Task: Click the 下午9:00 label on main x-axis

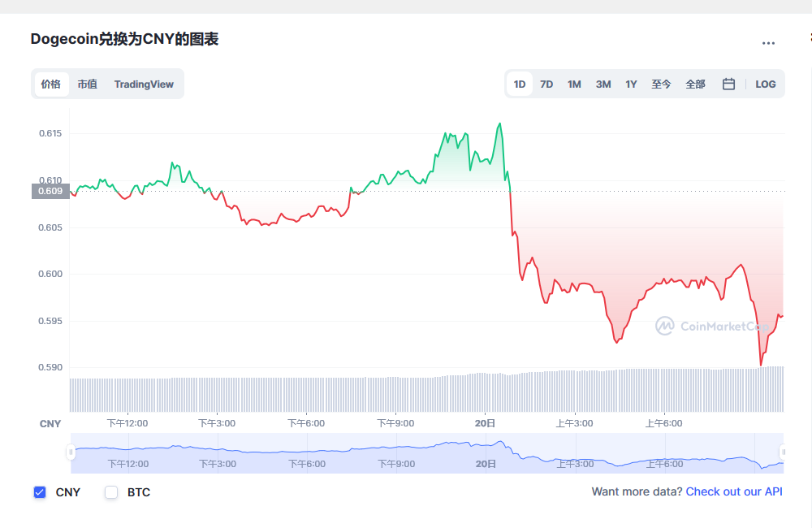Action: [x=395, y=423]
